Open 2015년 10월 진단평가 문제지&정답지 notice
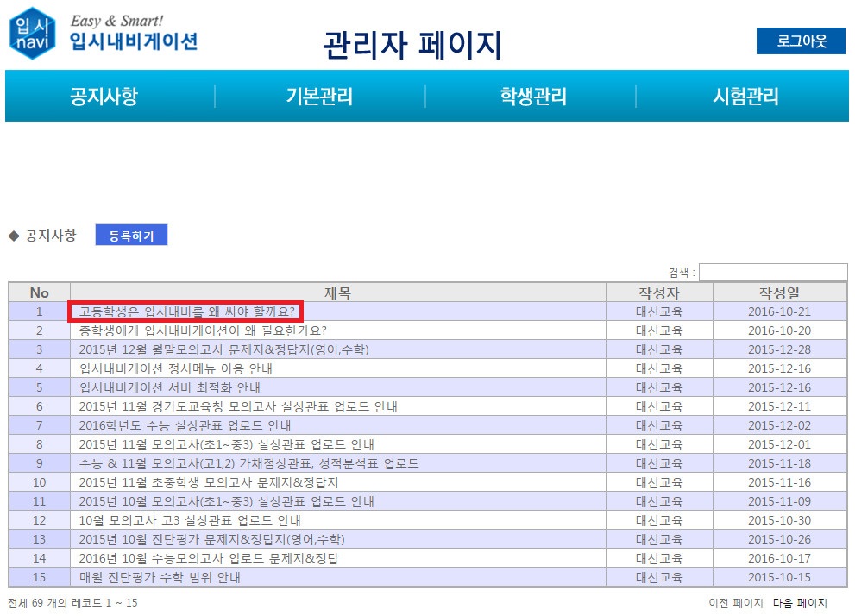 tap(212, 540)
